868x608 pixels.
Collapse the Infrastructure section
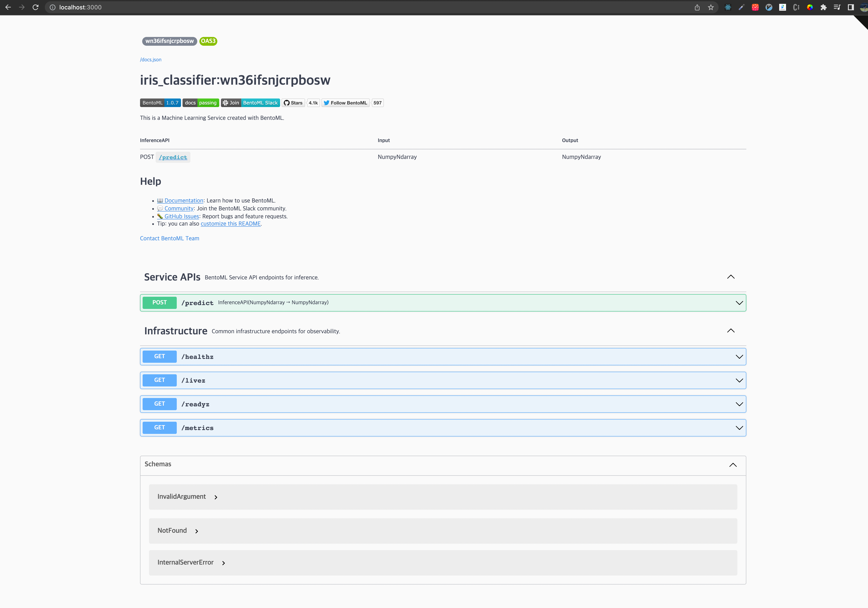[731, 331]
